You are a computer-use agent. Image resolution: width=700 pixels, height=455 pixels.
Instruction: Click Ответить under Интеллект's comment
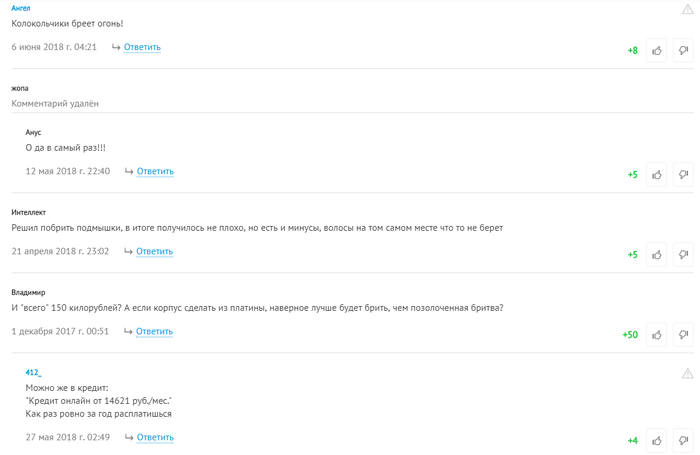pos(154,251)
